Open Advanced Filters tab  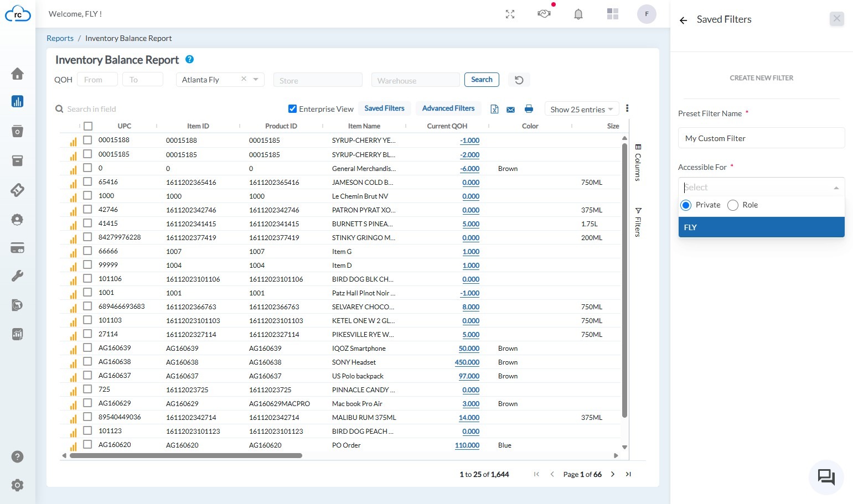pos(448,108)
